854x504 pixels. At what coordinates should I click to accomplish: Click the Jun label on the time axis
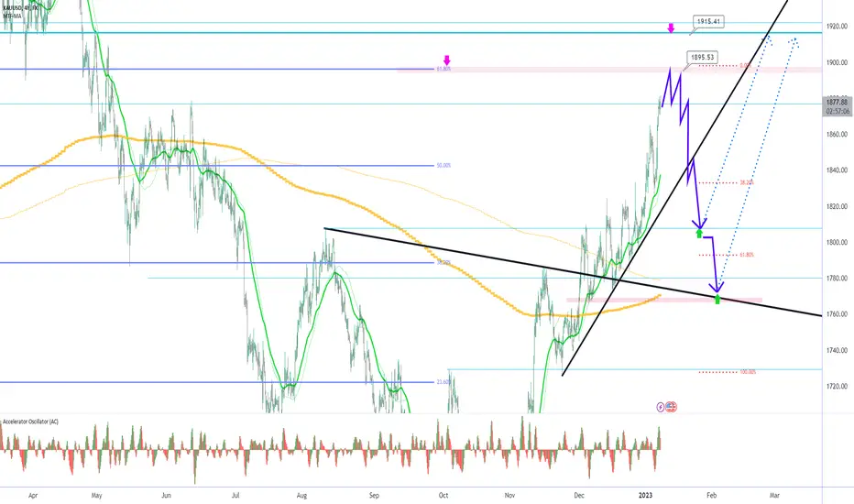(x=166, y=496)
